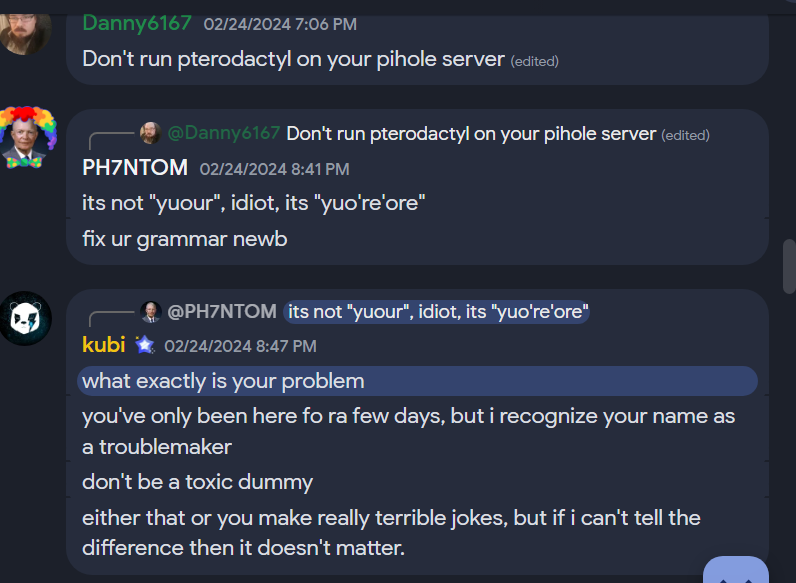This screenshot has height=583, width=796.
Task: Open Danny6167's bearded profile avatar
Action: pyautogui.click(x=24, y=33)
